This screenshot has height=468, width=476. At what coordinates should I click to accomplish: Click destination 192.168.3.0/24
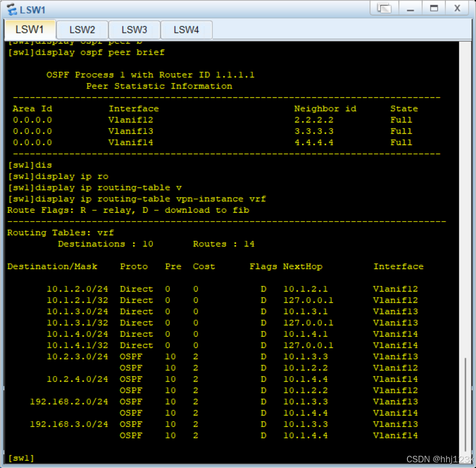pos(69,424)
